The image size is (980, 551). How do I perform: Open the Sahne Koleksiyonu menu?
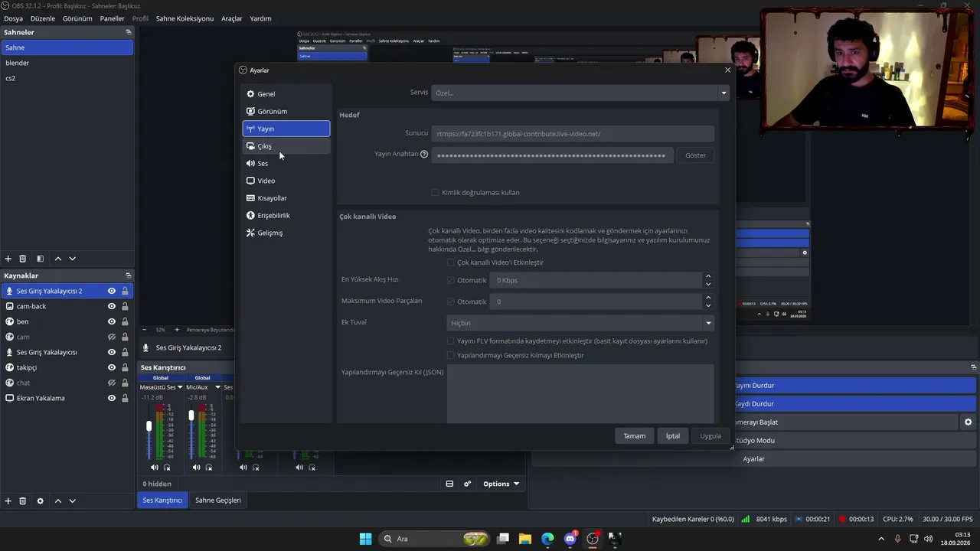tap(185, 18)
